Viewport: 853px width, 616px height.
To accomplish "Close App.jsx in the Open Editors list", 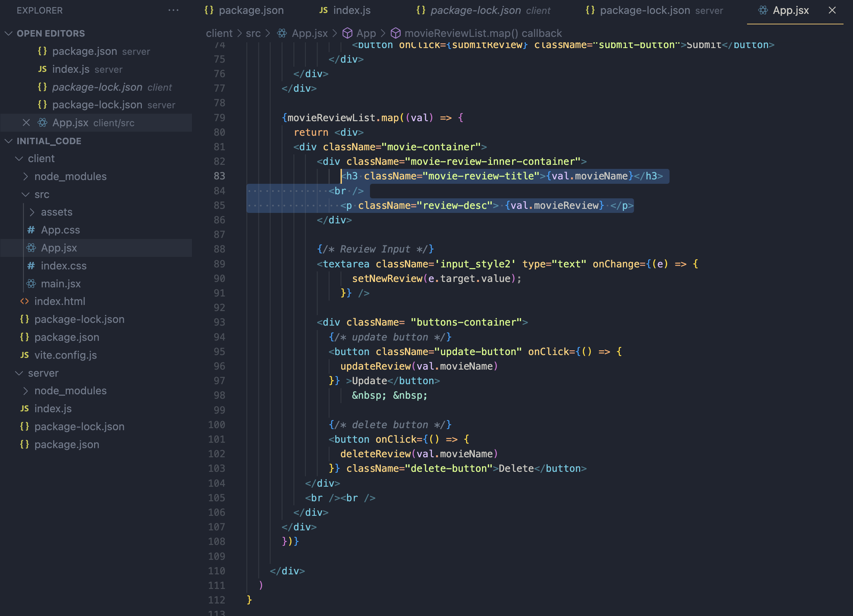I will (26, 123).
